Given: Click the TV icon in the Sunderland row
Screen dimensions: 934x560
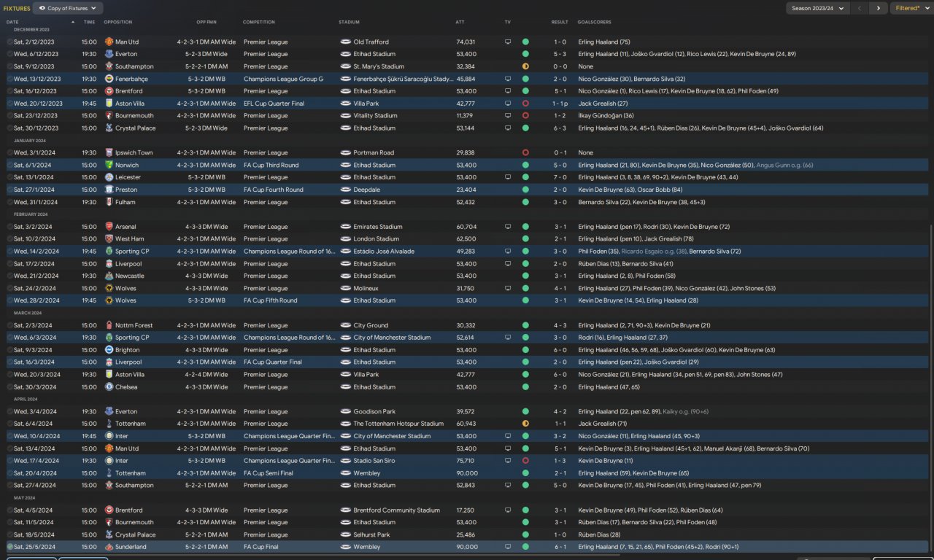Looking at the screenshot, I should point(508,547).
